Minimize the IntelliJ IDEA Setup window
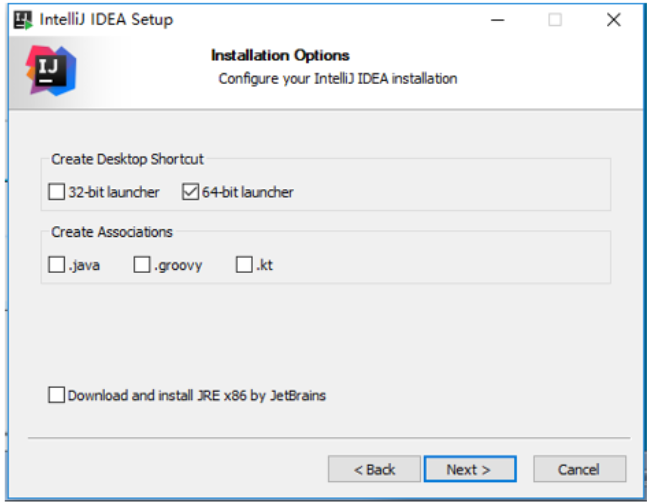This screenshot has width=647, height=502. tap(498, 20)
